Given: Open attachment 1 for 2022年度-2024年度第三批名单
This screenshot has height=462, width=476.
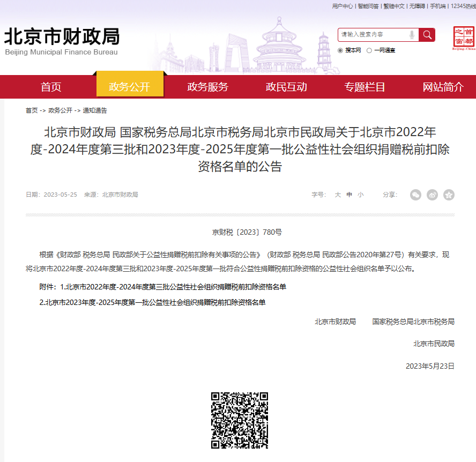Looking at the screenshot, I should [x=173, y=287].
